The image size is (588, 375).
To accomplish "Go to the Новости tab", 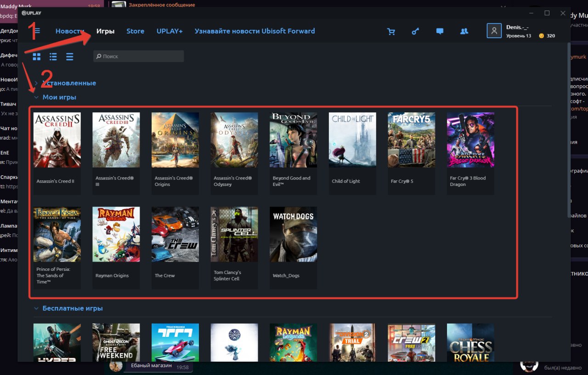I will [70, 31].
